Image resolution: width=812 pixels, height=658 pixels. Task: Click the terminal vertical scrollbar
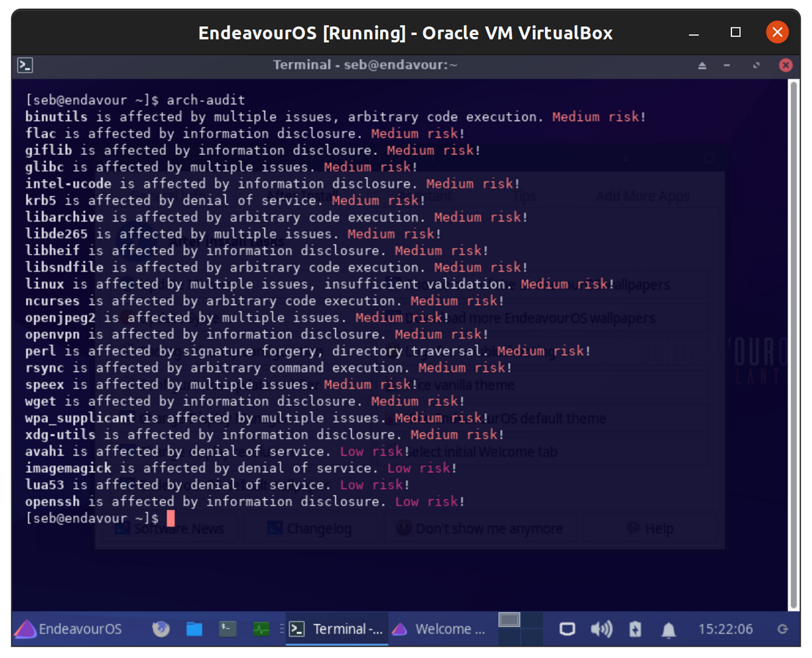click(793, 343)
